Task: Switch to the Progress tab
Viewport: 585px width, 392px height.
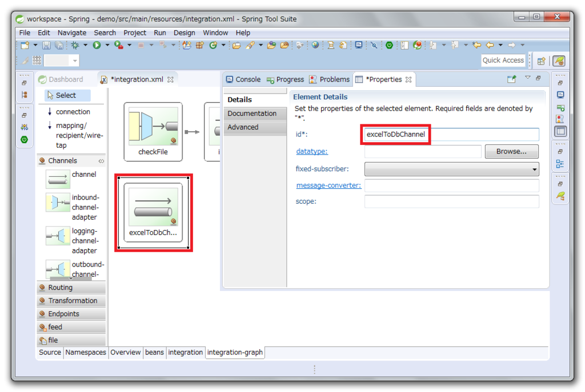Action: (286, 79)
